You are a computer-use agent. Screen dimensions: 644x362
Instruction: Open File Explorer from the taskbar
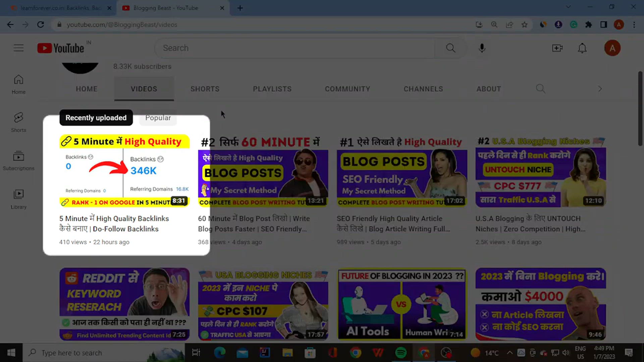pos(287,353)
